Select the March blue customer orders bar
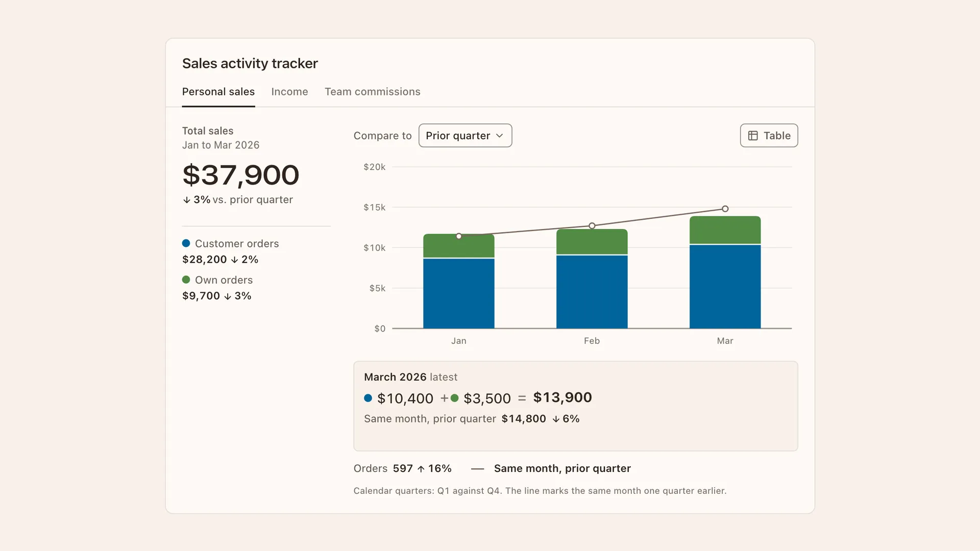Image resolution: width=980 pixels, height=551 pixels. point(725,287)
